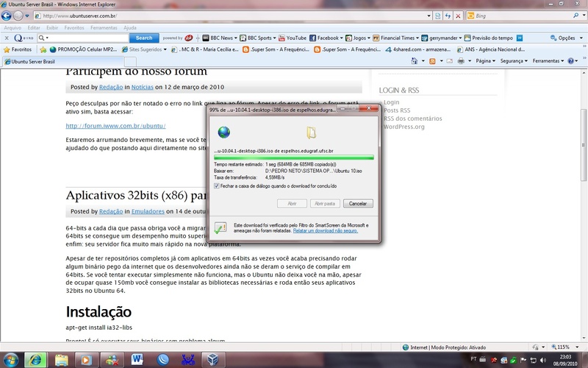Click the compatibility view icon in address bar
Viewport: 588px width, 368px height.
point(438,15)
